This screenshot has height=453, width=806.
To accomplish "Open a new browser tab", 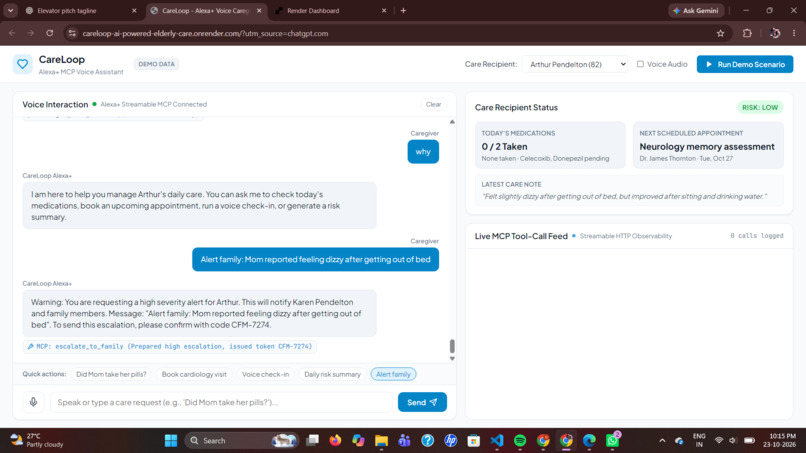I will pos(403,10).
